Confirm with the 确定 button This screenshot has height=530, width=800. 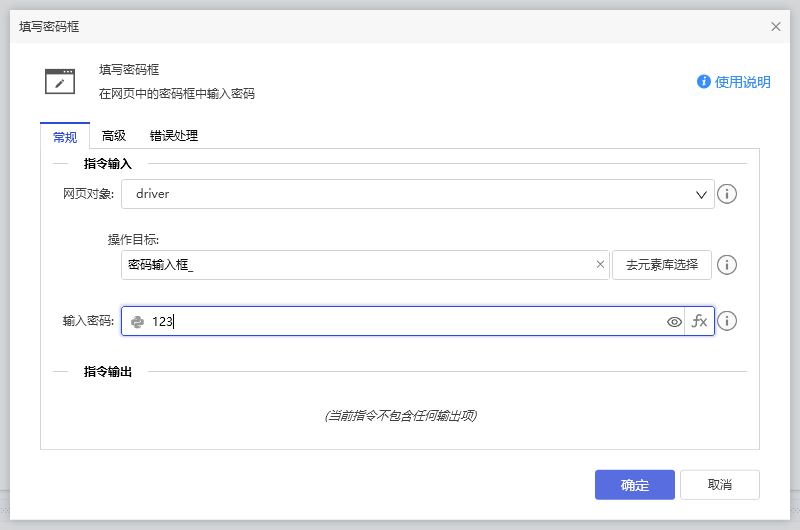click(x=634, y=485)
